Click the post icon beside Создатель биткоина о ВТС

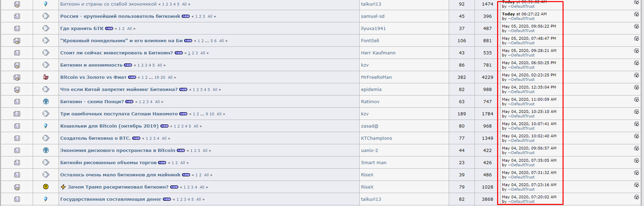click(x=45, y=138)
